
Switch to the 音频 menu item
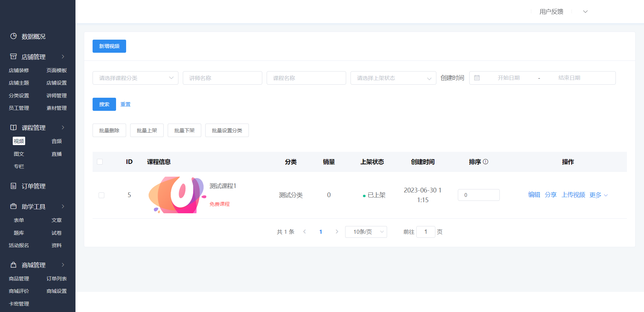pyautogui.click(x=56, y=141)
